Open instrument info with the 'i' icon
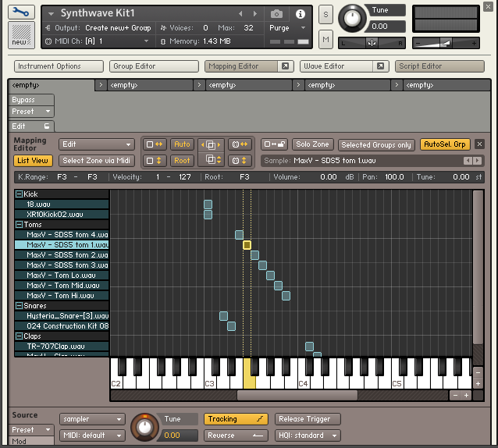This screenshot has width=498, height=448. click(301, 14)
